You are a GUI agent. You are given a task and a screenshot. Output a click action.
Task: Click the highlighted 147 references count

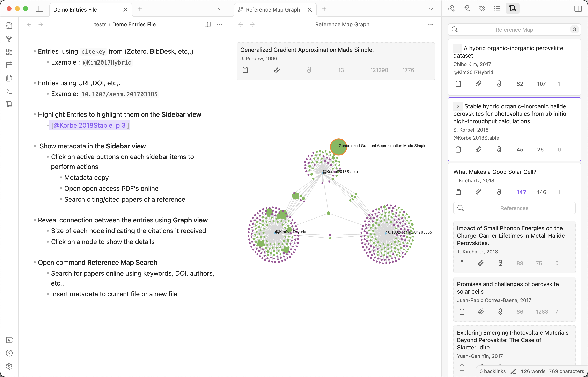521,192
